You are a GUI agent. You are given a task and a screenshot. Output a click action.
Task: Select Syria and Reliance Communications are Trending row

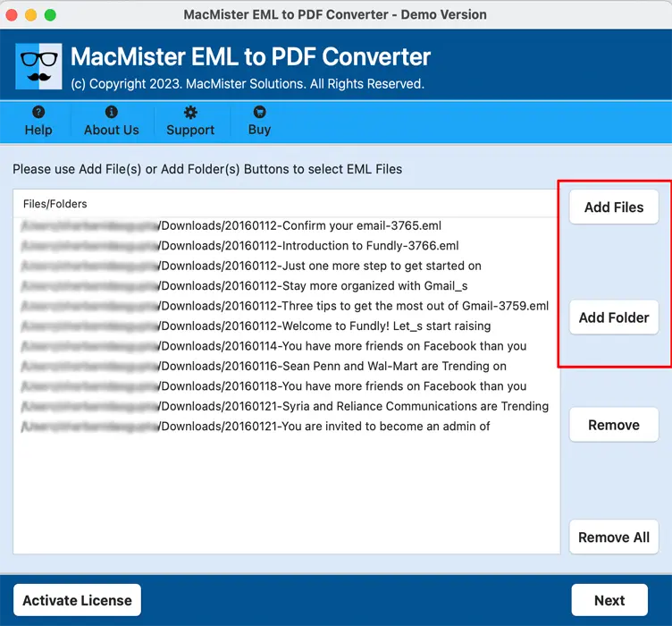(352, 406)
